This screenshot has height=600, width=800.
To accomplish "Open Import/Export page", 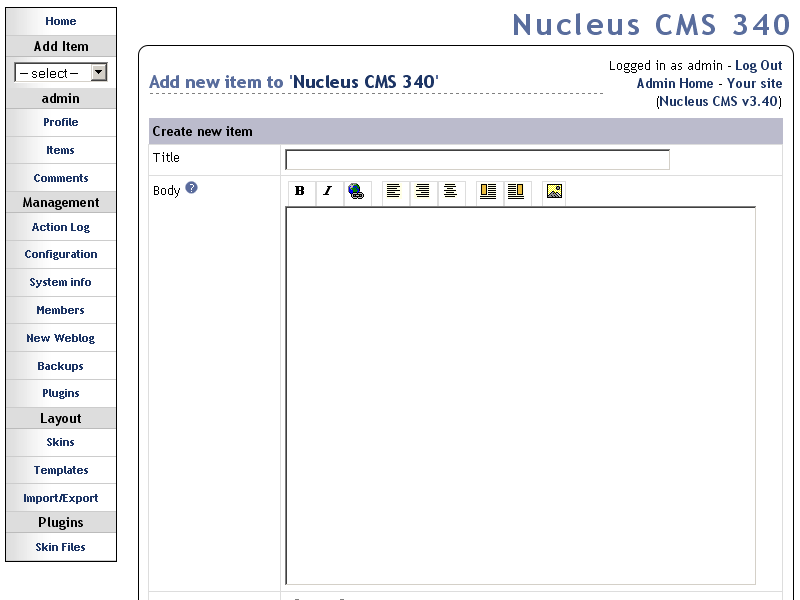I will [61, 498].
